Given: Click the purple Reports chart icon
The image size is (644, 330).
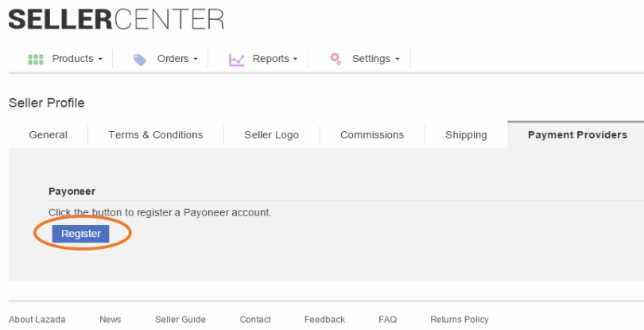Looking at the screenshot, I should click(236, 59).
